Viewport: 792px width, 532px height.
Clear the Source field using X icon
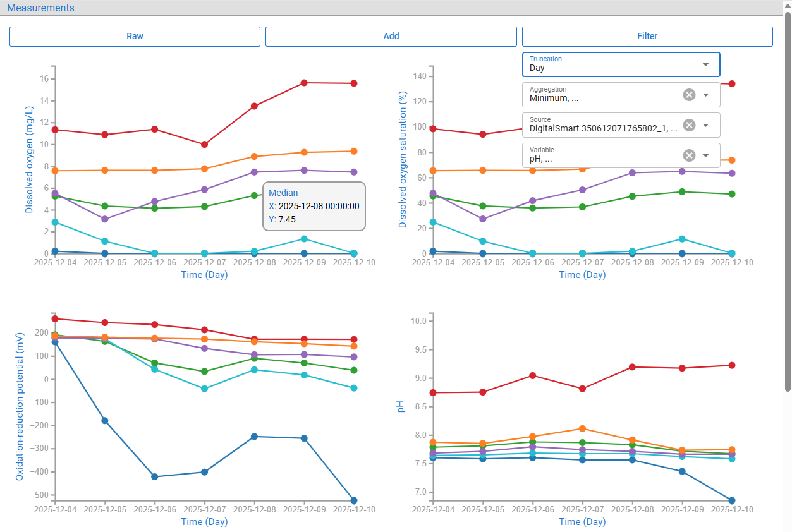(x=689, y=125)
